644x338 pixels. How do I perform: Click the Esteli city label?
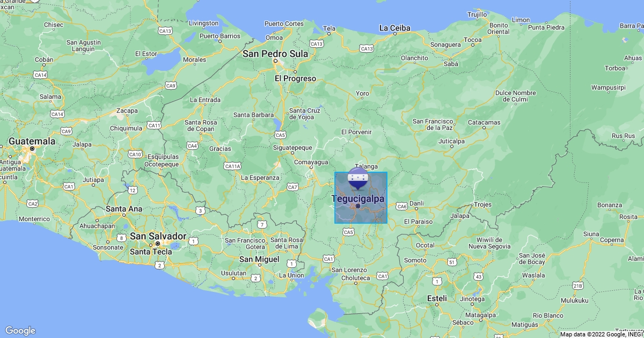436,298
